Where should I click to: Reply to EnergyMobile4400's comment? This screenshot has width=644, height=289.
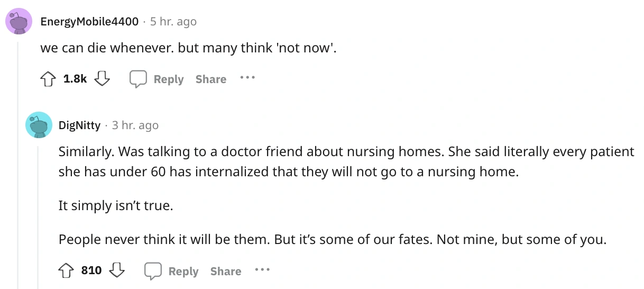168,79
